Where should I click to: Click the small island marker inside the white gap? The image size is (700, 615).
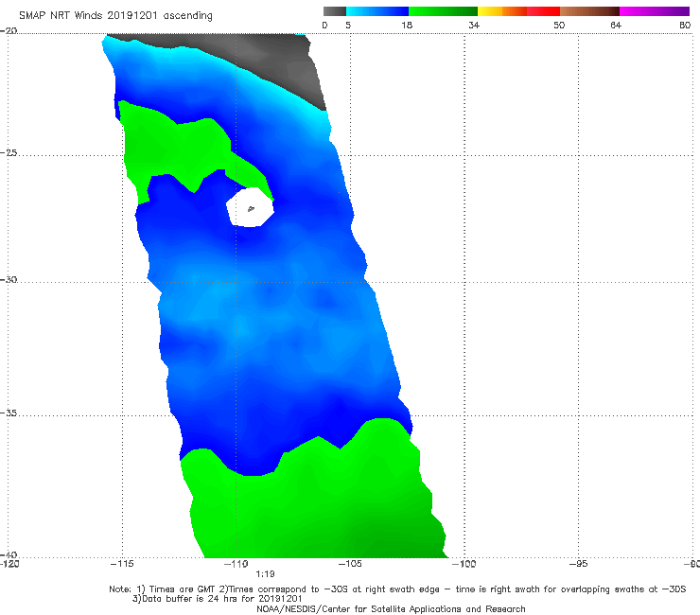coord(251,208)
